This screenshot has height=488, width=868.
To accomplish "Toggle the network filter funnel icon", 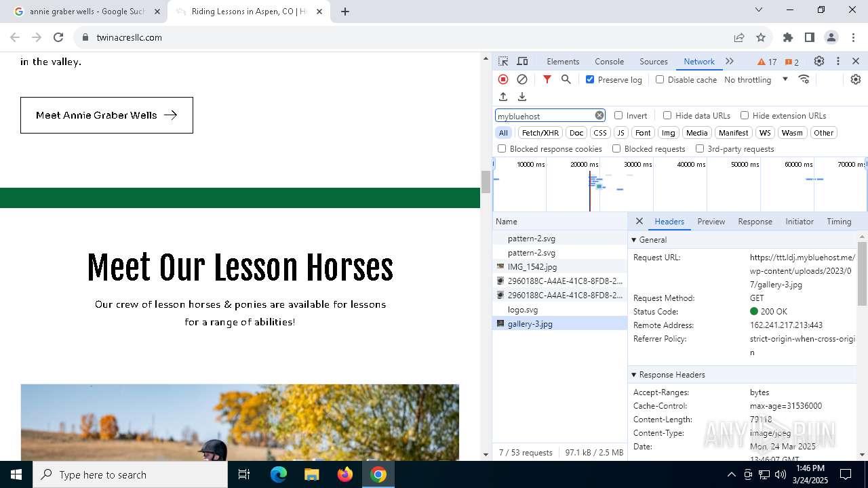I will [x=547, y=79].
